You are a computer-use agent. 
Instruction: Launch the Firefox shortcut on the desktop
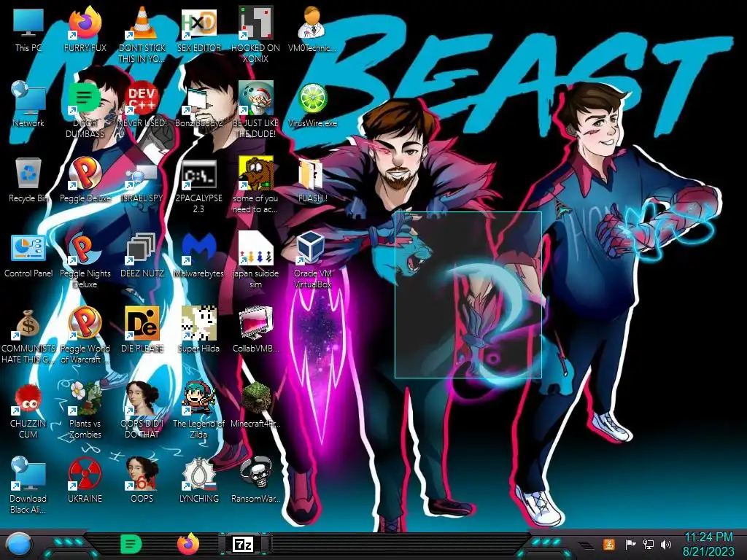pyautogui.click(x=85, y=29)
